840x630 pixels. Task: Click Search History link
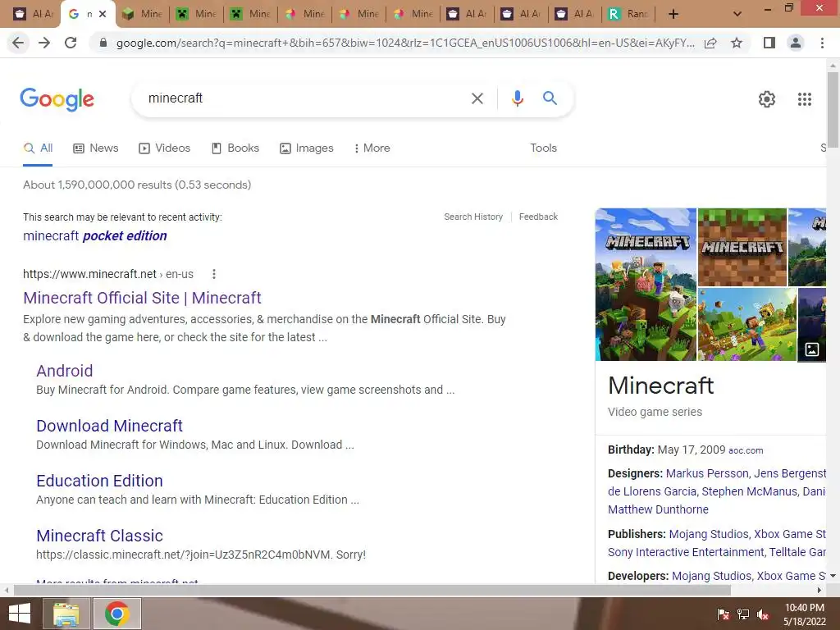pyautogui.click(x=473, y=217)
